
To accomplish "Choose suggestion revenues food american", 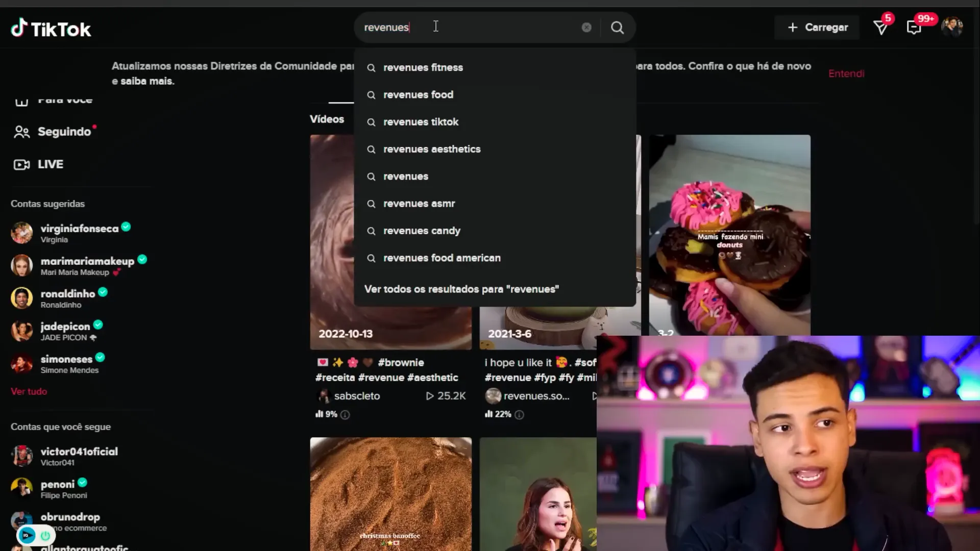I will click(x=495, y=258).
